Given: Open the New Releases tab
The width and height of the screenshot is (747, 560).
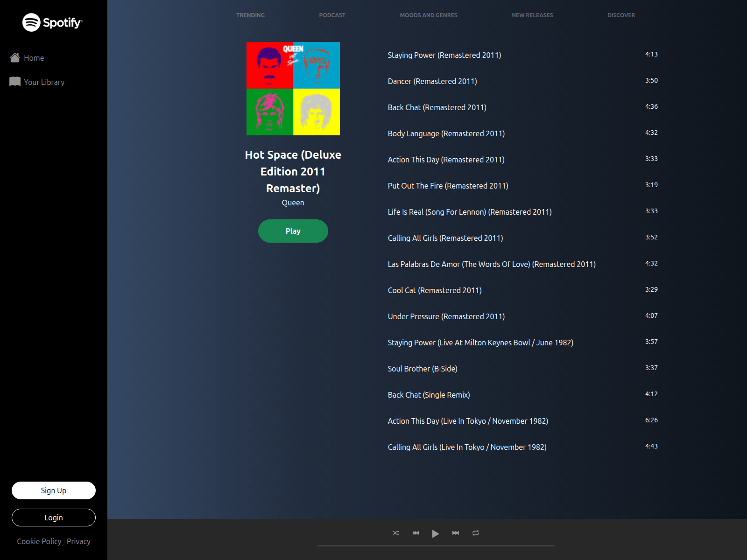Looking at the screenshot, I should (x=532, y=15).
